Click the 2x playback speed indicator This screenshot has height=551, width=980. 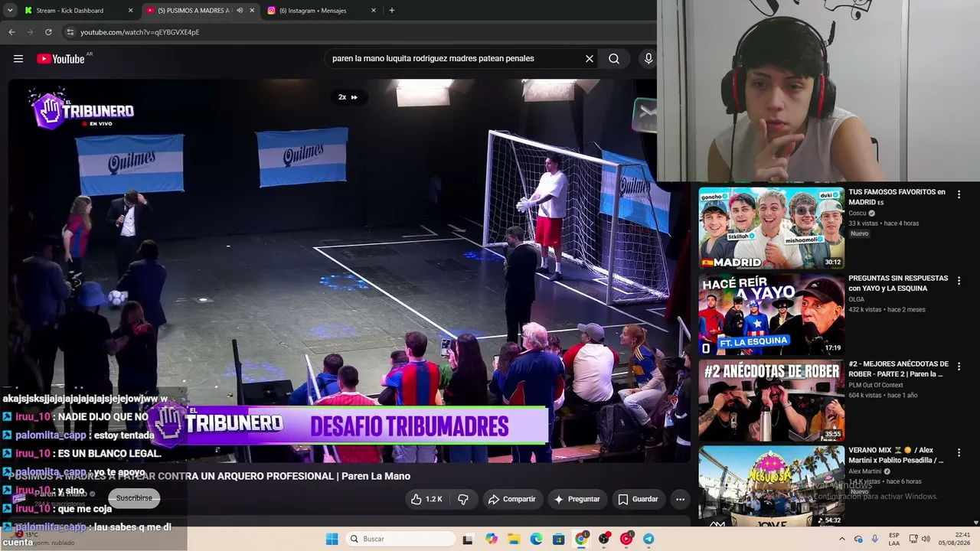[348, 97]
